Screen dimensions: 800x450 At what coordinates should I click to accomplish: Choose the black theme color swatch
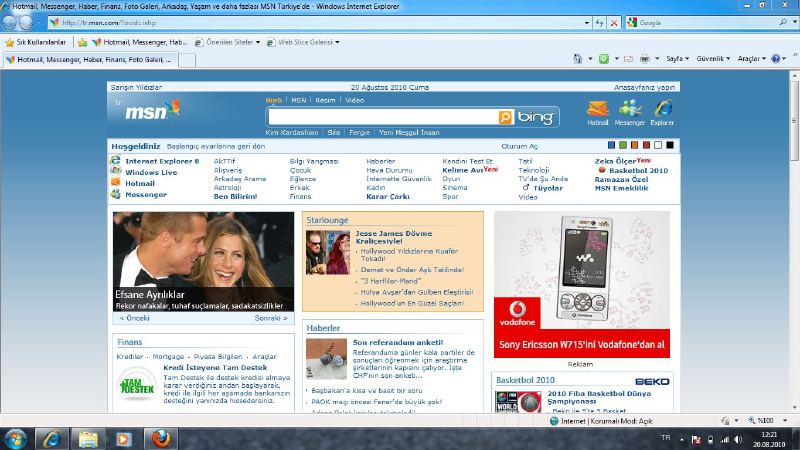[670, 145]
